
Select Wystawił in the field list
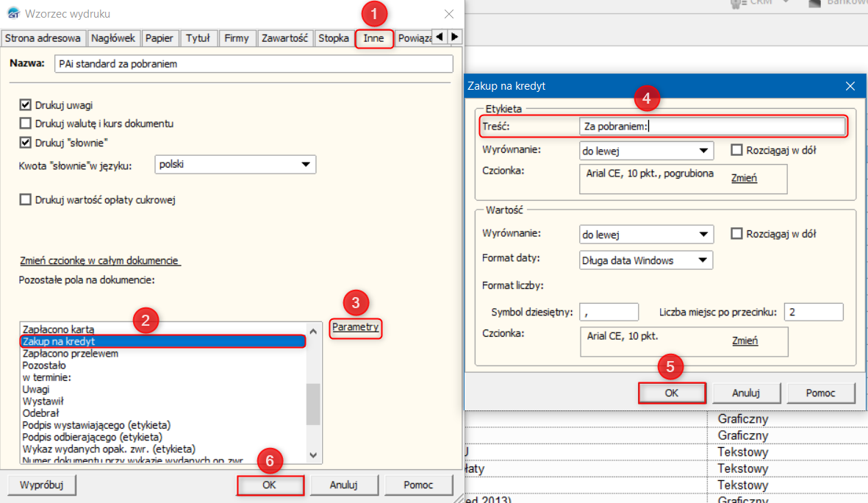(x=163, y=401)
